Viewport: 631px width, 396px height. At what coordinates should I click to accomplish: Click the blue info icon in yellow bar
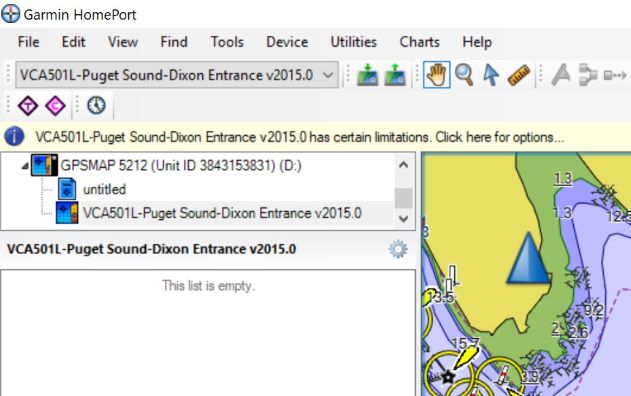(14, 137)
